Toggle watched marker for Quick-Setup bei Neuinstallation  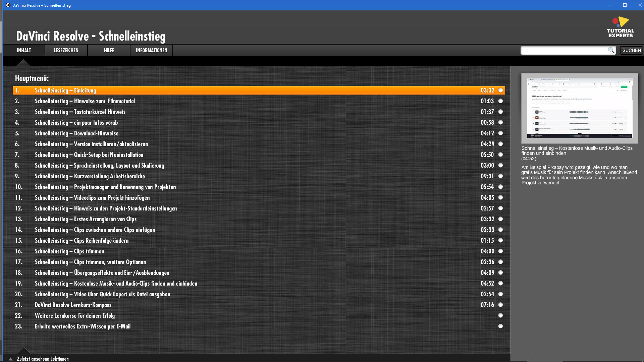(500, 155)
